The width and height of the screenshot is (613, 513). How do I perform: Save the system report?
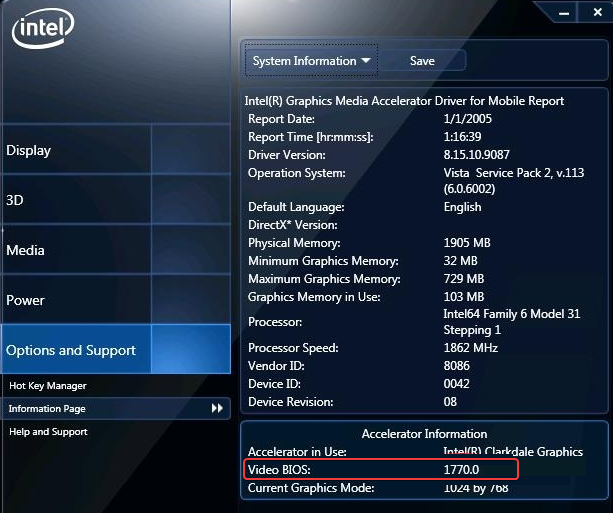point(422,61)
